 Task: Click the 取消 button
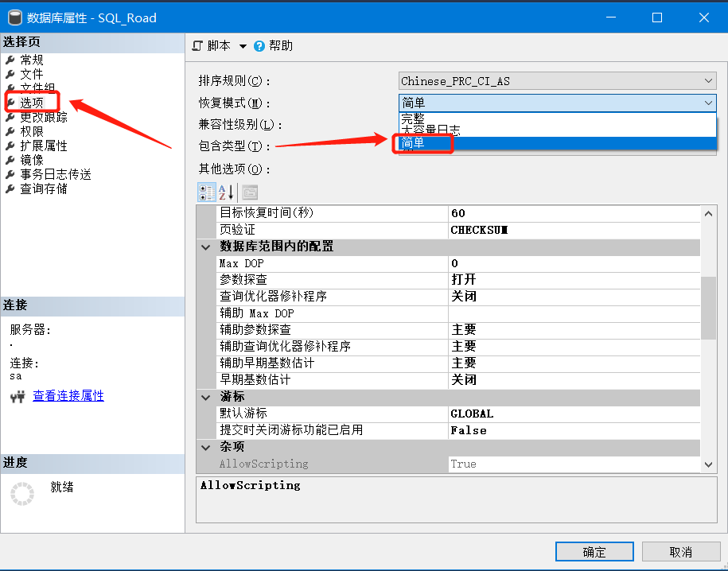tap(680, 552)
